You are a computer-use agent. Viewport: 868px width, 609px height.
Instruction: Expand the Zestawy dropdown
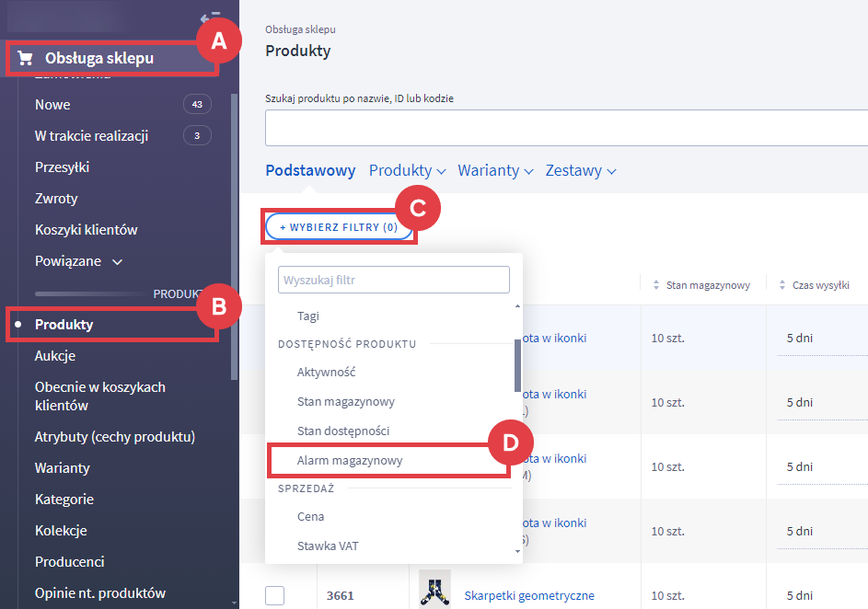tap(580, 171)
